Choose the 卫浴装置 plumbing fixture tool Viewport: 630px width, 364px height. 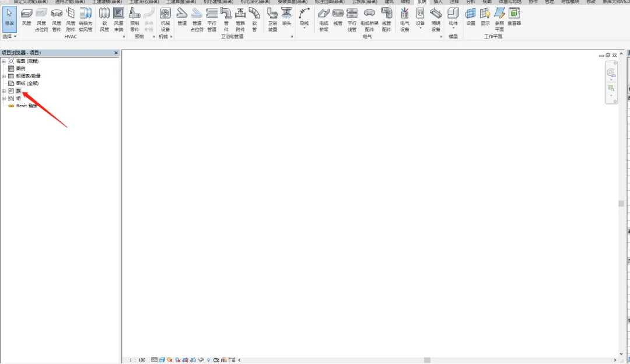pos(272,20)
